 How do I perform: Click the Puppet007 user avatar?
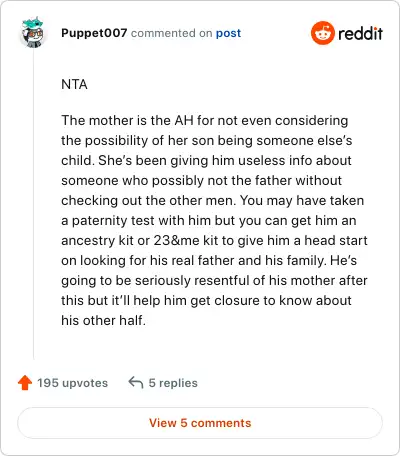33,33
